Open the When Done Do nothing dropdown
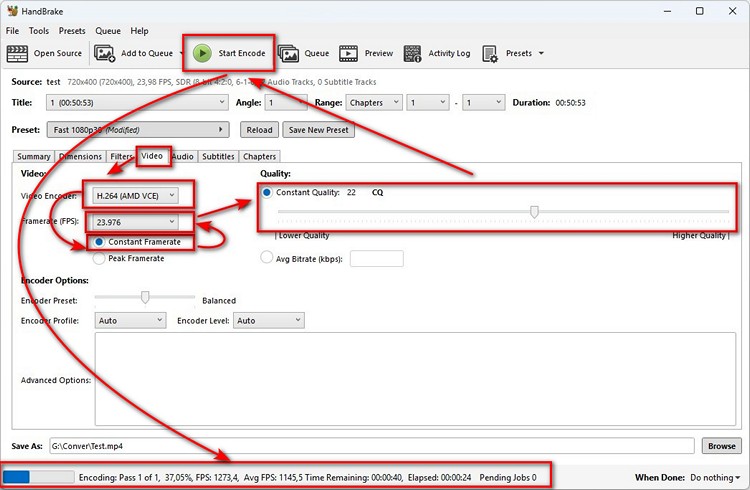This screenshot has height=490, width=750. tap(715, 478)
